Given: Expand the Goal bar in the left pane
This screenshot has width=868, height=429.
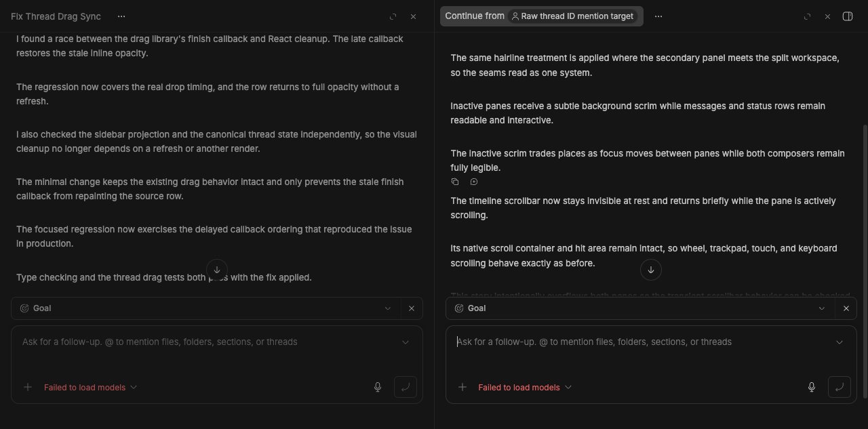Looking at the screenshot, I should tap(388, 308).
